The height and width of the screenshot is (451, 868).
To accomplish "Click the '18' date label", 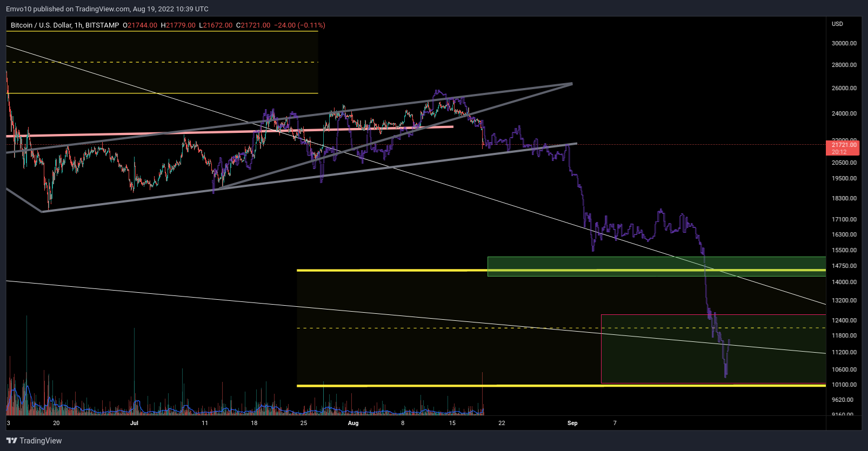I will (254, 423).
